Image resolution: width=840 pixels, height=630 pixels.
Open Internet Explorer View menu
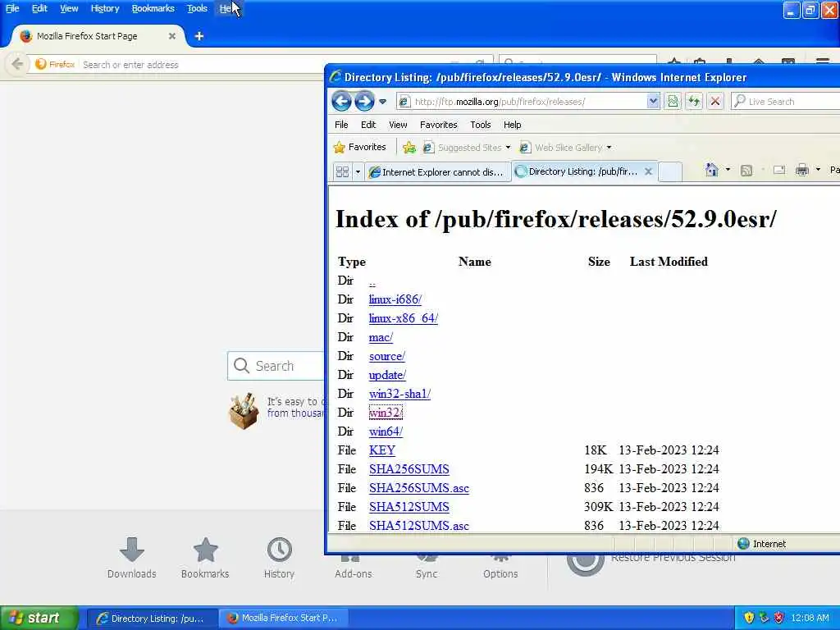coord(398,125)
